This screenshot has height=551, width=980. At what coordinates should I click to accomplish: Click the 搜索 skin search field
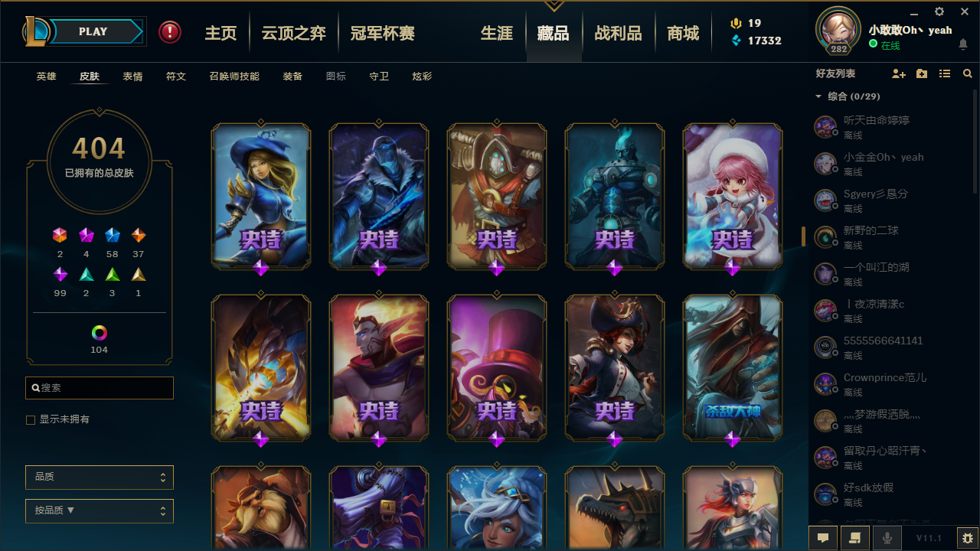[100, 388]
